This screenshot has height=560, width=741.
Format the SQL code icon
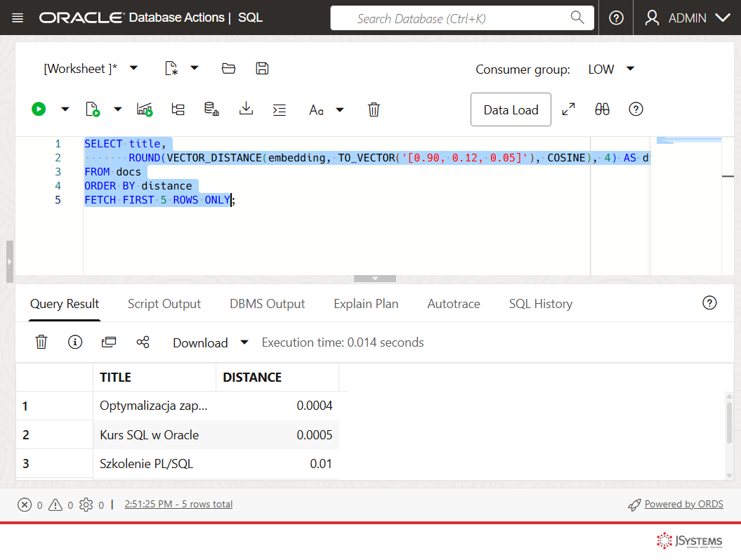[280, 110]
